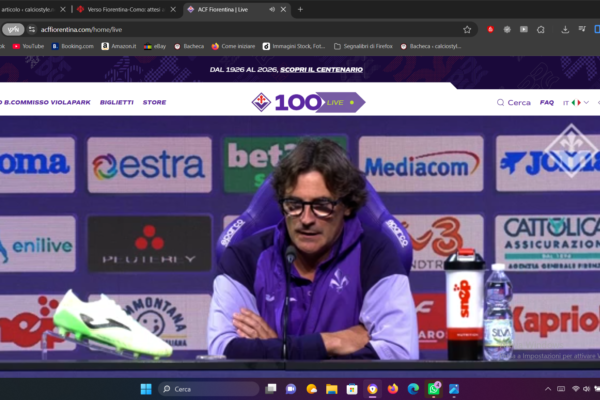Screen dimensions: 600x400
Task: Open the eBay bookmark
Action: [155, 46]
